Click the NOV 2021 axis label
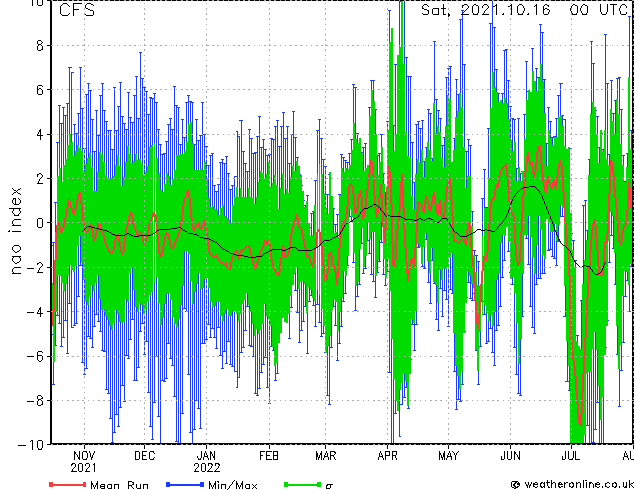This screenshot has height=490, width=634. (84, 462)
